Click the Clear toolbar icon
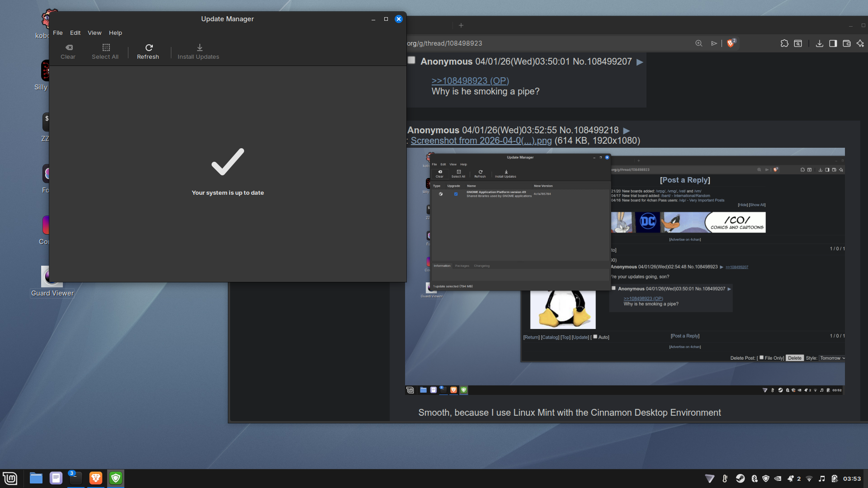The height and width of the screenshot is (488, 868). point(69,47)
